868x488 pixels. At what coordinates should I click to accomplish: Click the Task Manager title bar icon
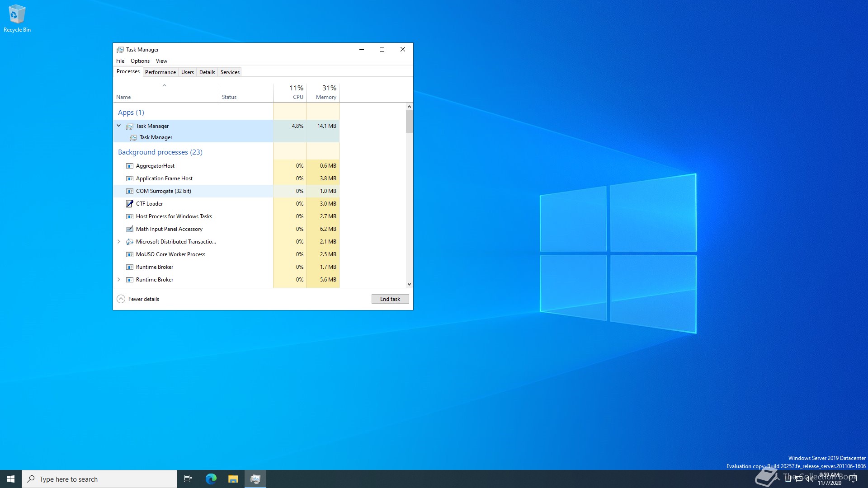point(120,50)
